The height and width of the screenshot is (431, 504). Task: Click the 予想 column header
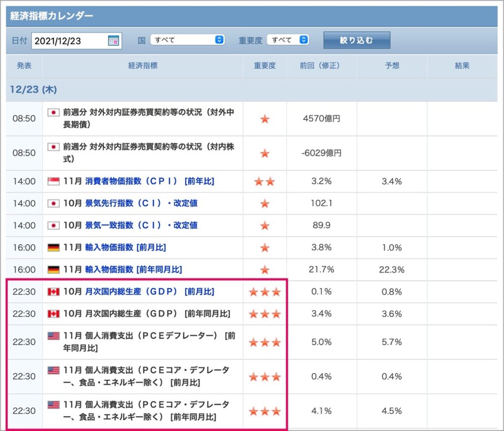point(392,65)
